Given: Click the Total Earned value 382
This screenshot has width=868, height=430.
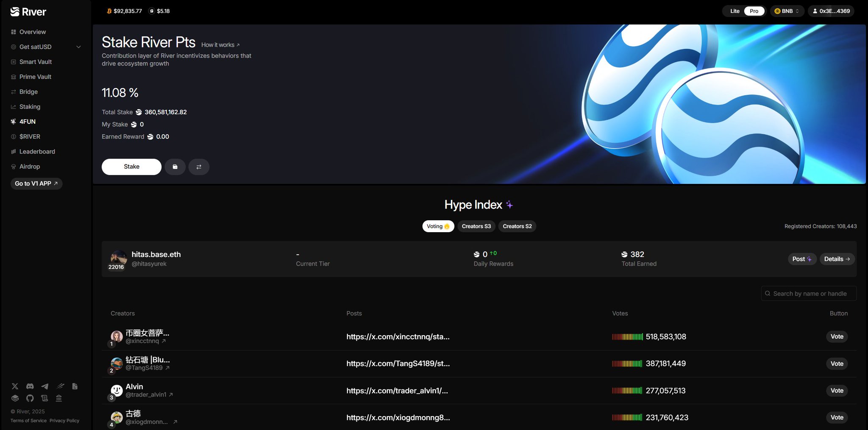Looking at the screenshot, I should pyautogui.click(x=637, y=254).
